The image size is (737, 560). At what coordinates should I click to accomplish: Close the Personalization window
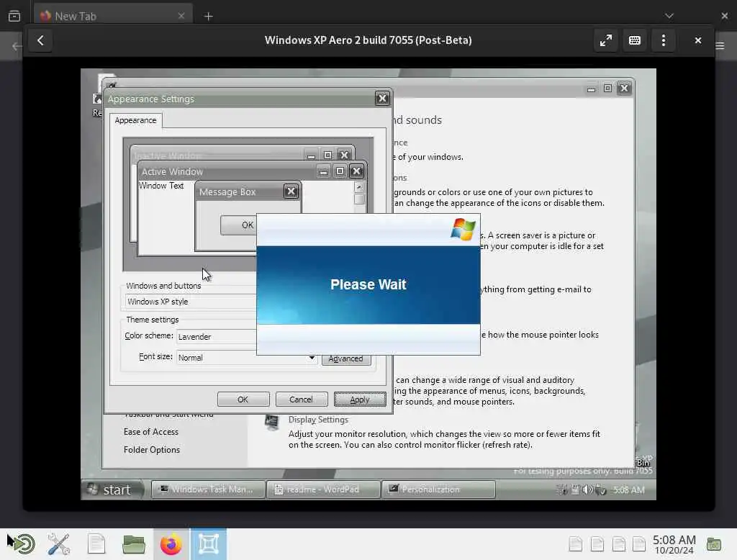click(624, 89)
